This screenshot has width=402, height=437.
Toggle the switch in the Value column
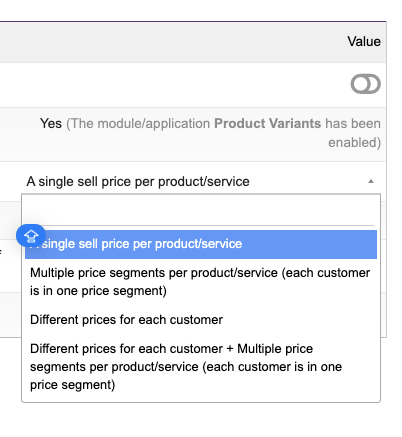(x=366, y=84)
